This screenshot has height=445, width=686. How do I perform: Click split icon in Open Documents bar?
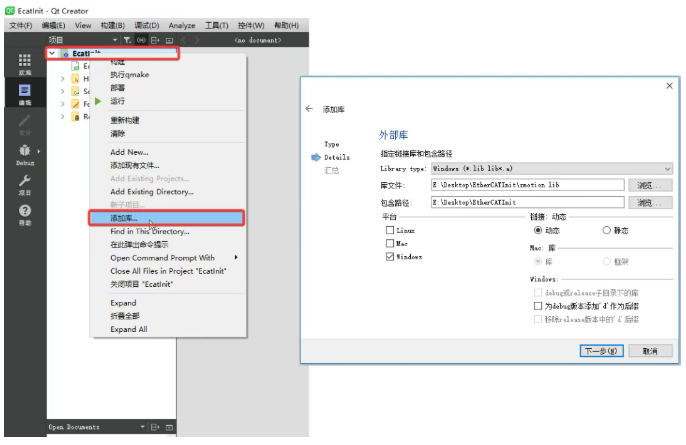point(155,427)
